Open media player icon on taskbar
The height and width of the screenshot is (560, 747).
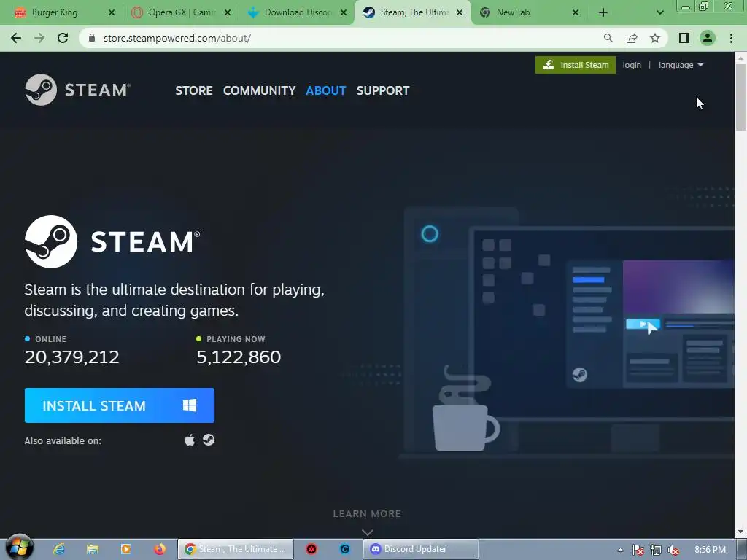coord(125,549)
